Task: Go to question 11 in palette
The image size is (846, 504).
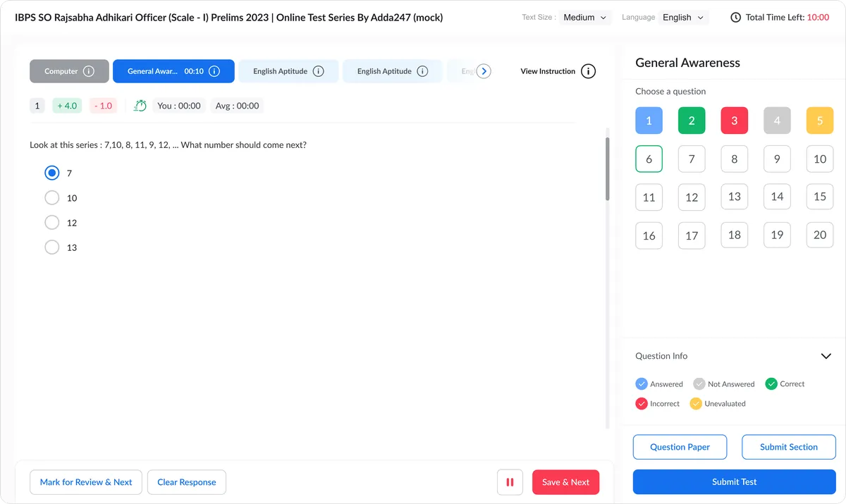Action: pyautogui.click(x=649, y=197)
